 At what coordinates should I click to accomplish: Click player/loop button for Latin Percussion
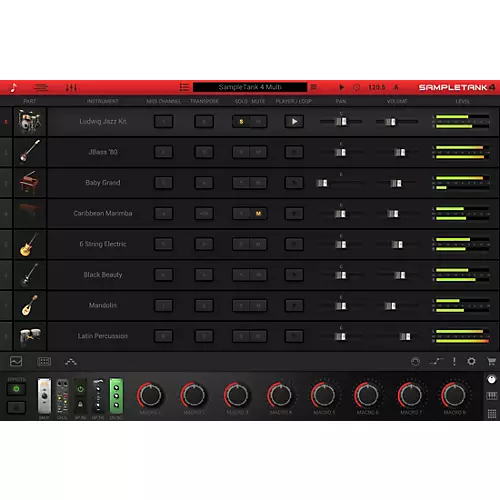click(294, 336)
